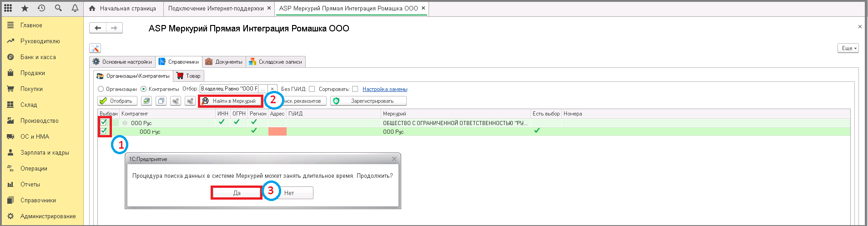Image resolution: width=868 pixels, height=226 pixels.
Task: Open the History clock icon
Action: (41, 8)
